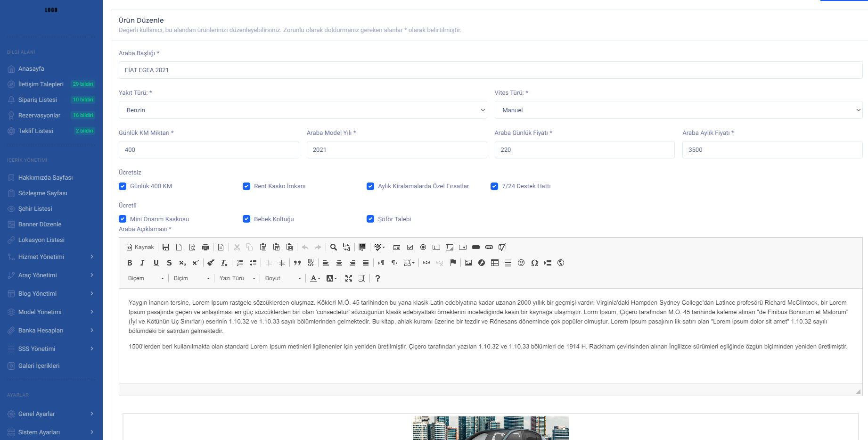
Task: Open the Yakıt Türü dropdown (Benzin)
Action: [303, 110]
